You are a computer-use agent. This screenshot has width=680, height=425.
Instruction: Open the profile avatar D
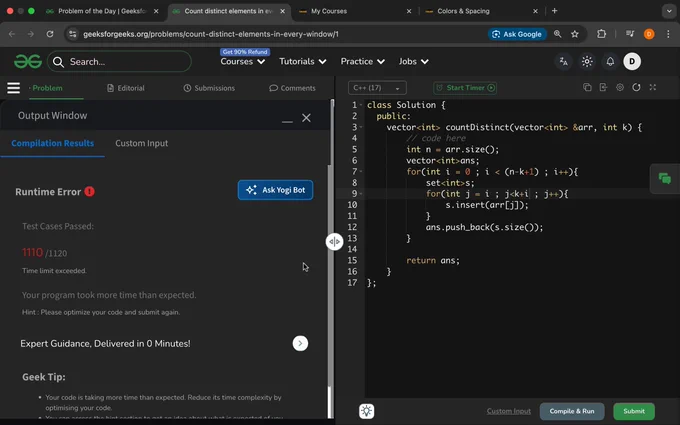(x=632, y=62)
